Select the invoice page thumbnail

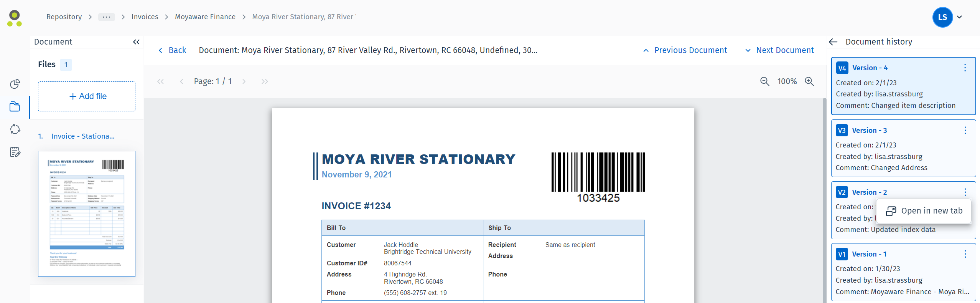pyautogui.click(x=87, y=214)
